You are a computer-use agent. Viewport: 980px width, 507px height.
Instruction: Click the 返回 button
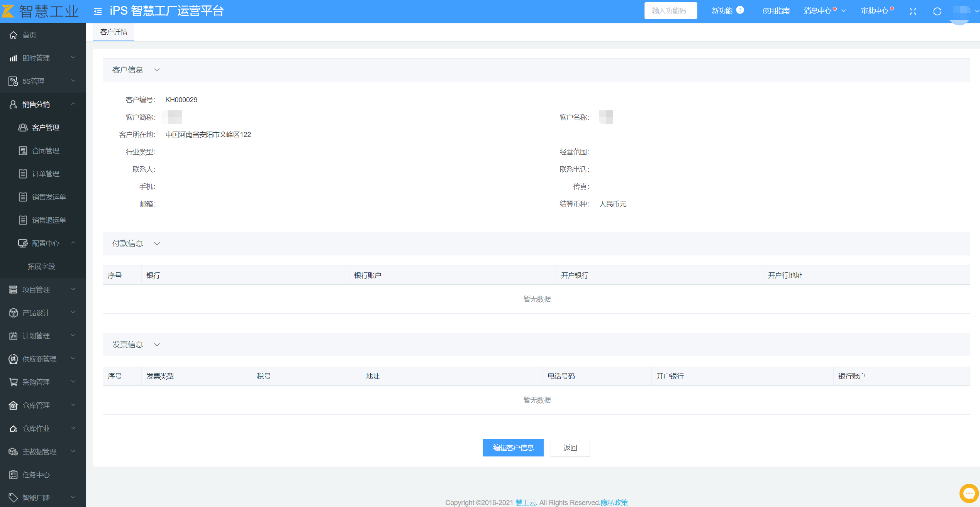click(x=570, y=448)
